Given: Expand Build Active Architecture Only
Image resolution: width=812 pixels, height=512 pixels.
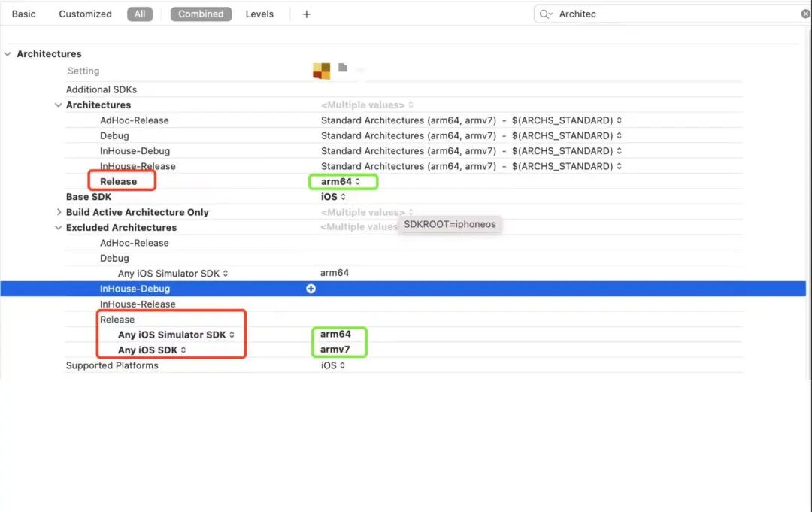Looking at the screenshot, I should click(59, 212).
